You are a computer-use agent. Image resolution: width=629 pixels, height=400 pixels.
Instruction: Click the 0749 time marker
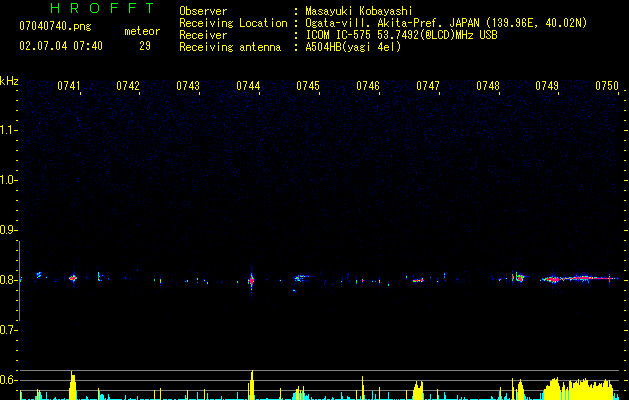[x=547, y=86]
